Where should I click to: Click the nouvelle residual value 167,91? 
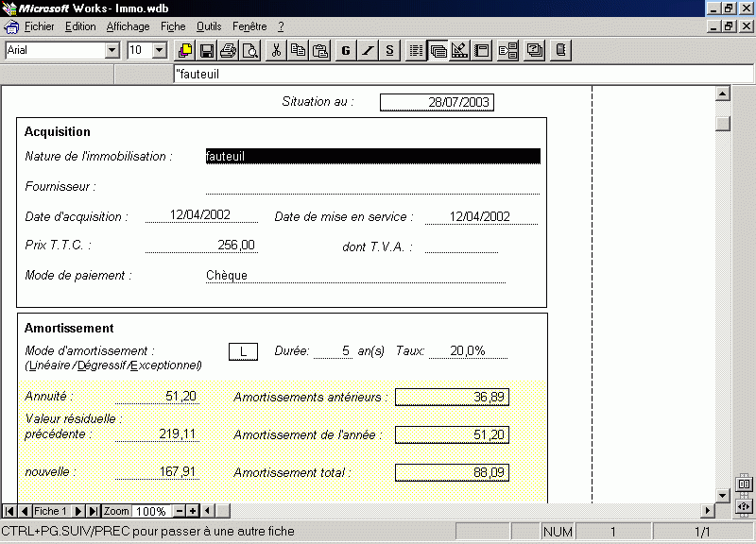click(157, 471)
